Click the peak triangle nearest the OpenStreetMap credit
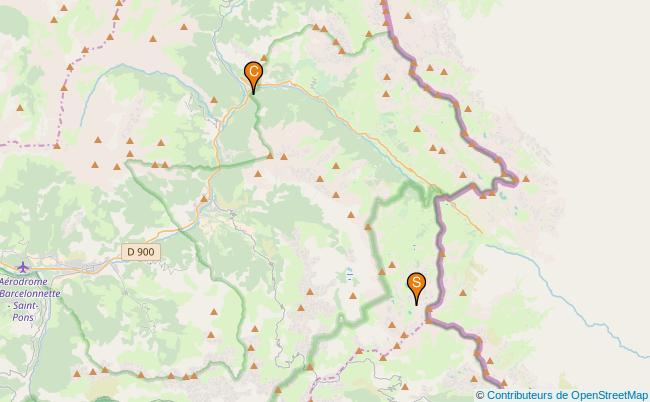The height and width of the screenshot is (402, 650). [x=504, y=383]
